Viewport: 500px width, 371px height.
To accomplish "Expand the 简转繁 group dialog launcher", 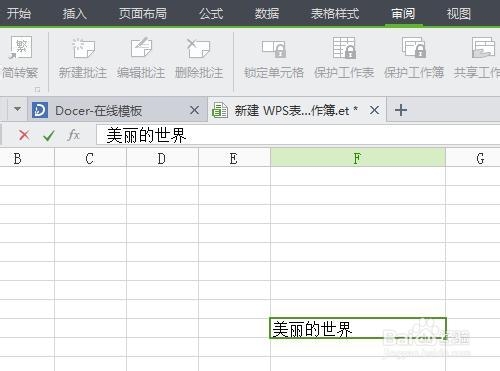I will point(37,89).
